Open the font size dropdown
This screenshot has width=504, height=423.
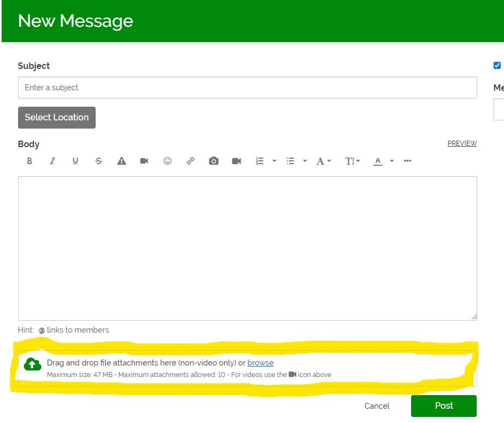coord(353,161)
